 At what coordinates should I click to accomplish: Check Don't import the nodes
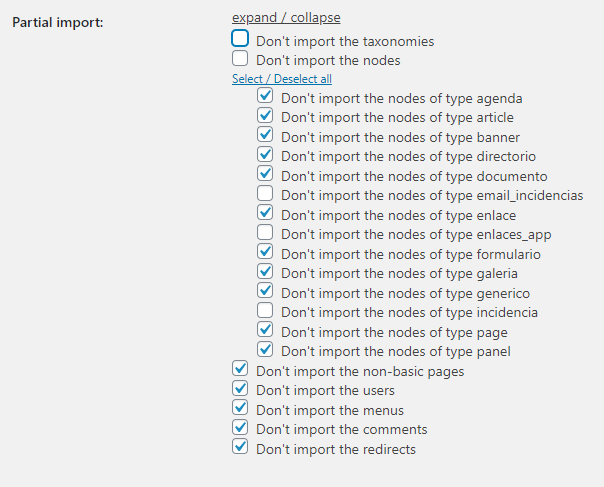click(240, 60)
